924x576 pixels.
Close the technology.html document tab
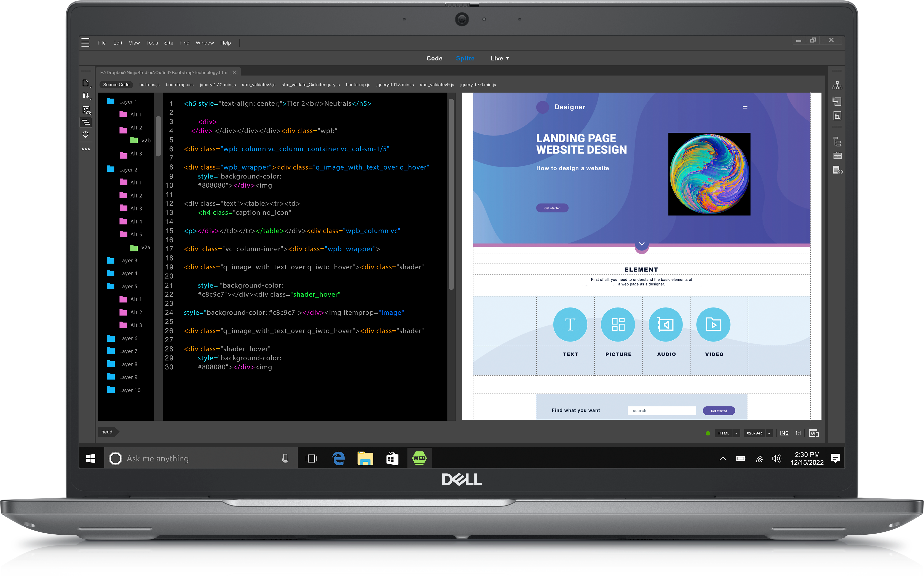click(234, 72)
